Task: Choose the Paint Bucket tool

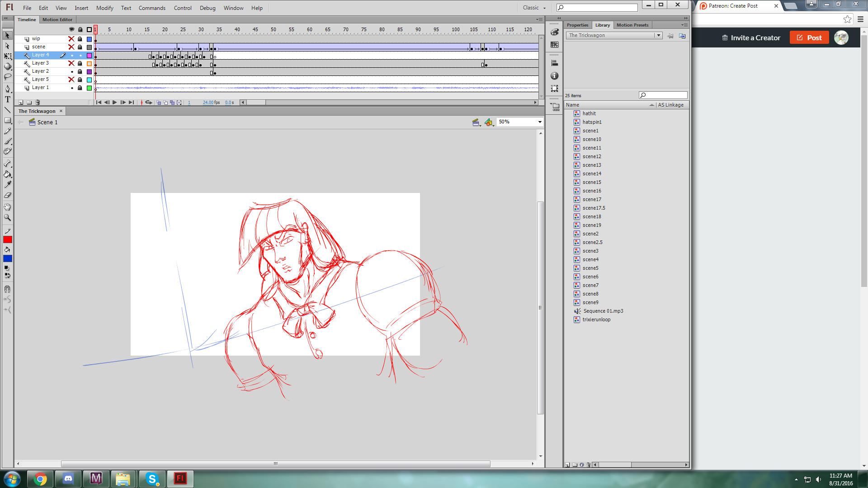Action: pos(7,174)
